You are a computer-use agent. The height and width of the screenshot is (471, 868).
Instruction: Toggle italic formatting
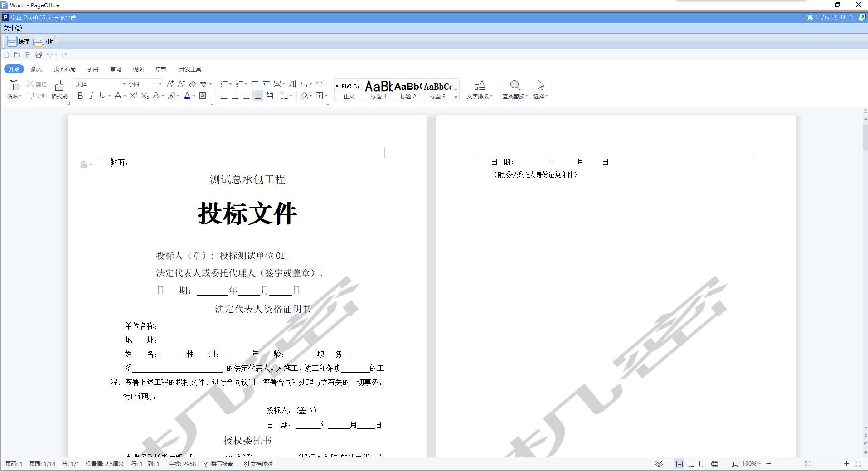pyautogui.click(x=92, y=96)
